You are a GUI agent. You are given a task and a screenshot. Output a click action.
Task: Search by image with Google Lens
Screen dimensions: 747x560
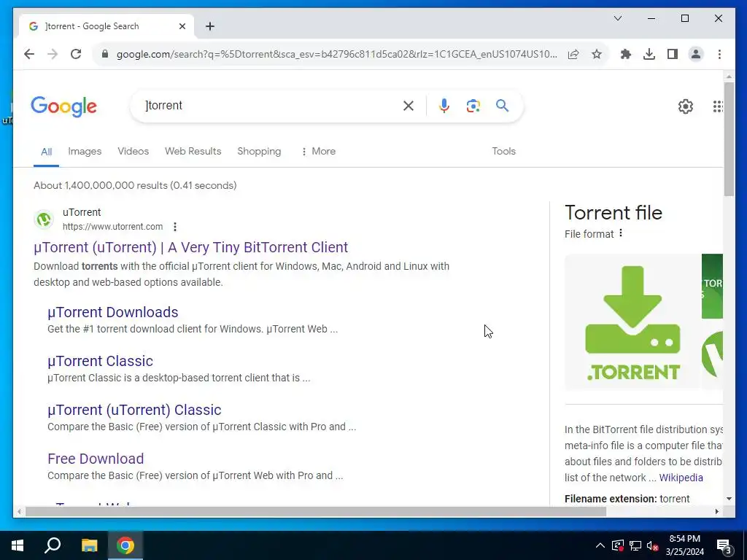click(473, 106)
